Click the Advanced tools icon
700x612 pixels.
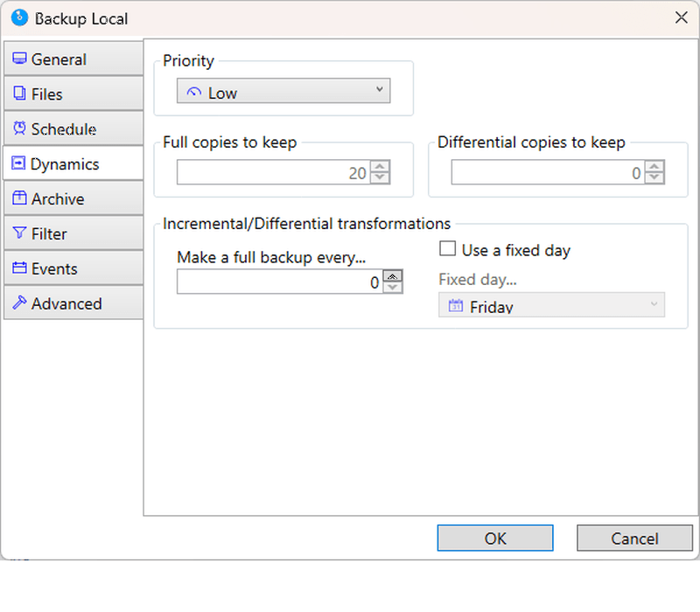19,303
